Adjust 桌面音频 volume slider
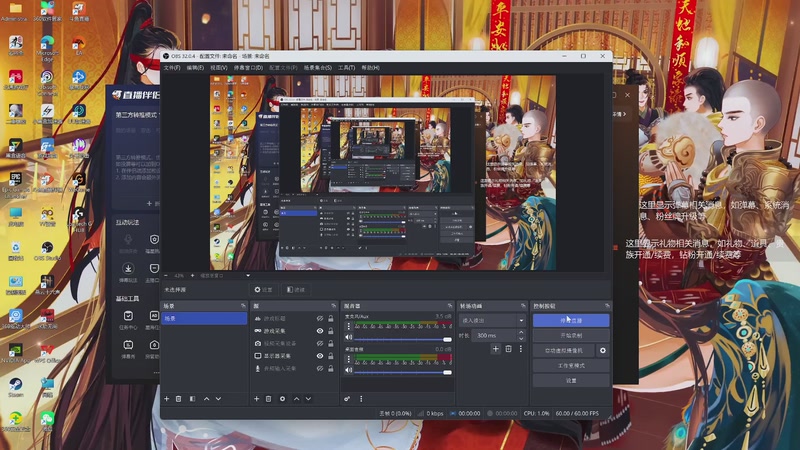 click(x=403, y=372)
